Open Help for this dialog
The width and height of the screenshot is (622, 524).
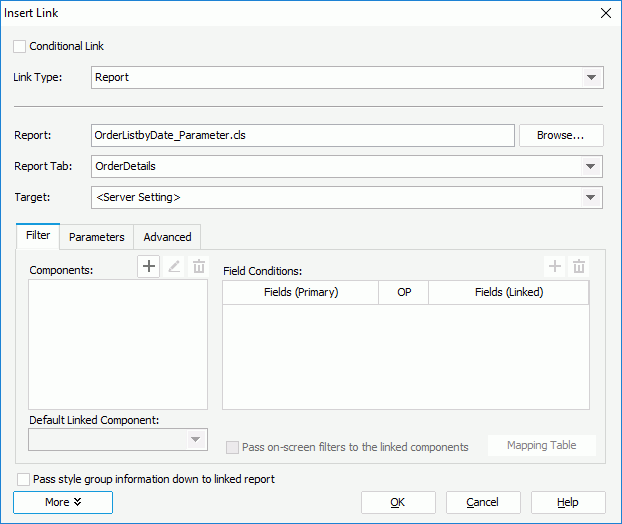[x=568, y=503]
